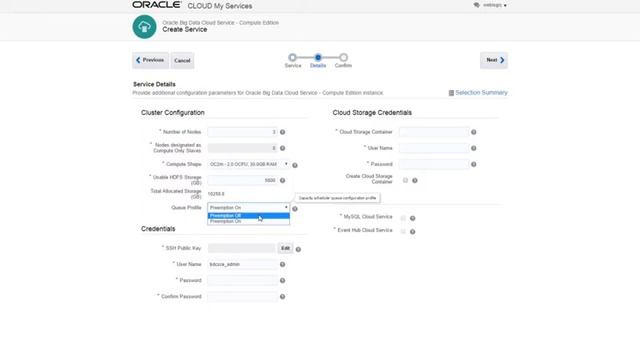Focus the Credentials User Name field
This screenshot has width=640, height=360.
click(242, 264)
